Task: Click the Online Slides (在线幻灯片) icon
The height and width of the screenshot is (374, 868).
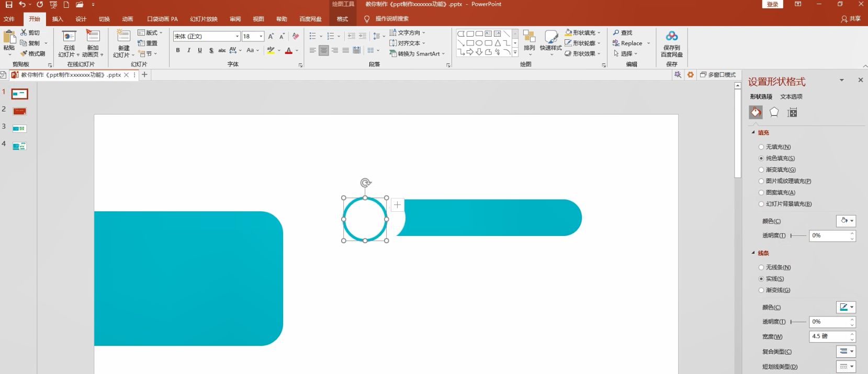Action: point(69,37)
